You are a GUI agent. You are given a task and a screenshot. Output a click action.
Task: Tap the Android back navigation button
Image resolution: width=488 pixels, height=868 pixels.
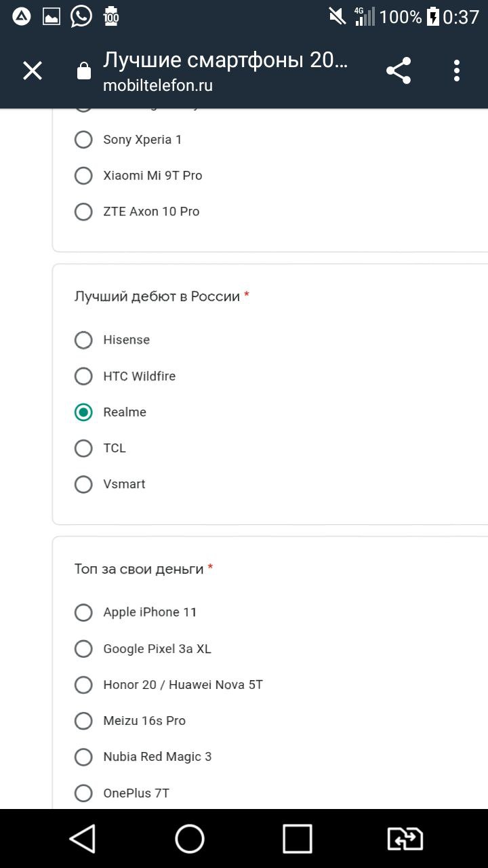point(83,839)
